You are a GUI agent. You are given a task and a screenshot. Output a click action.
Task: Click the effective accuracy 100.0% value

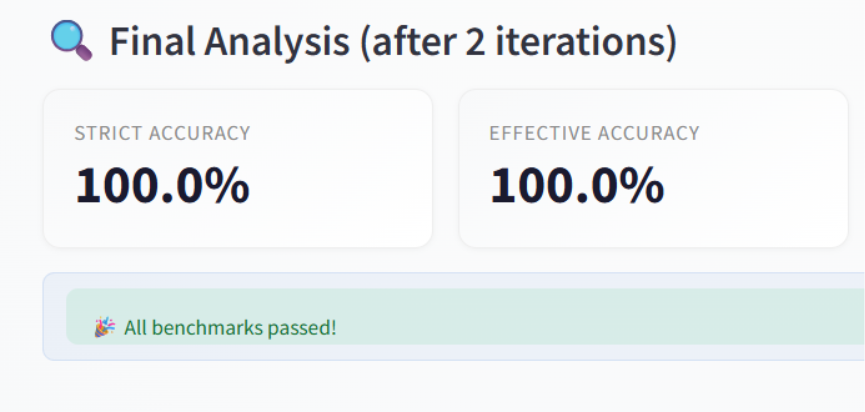tap(577, 186)
